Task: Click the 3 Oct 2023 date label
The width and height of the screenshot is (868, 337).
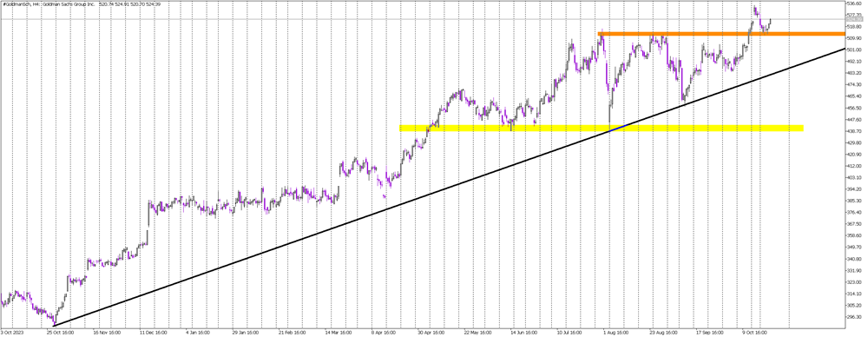Action: [13, 334]
